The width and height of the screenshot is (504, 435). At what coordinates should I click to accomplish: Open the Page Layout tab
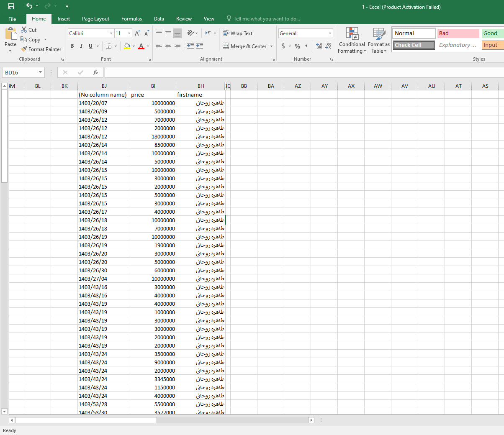tap(95, 19)
